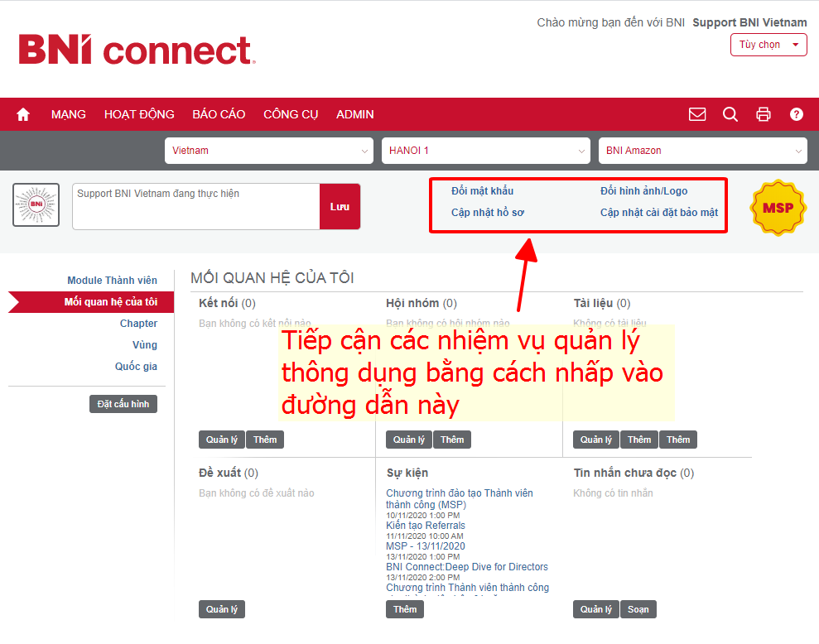The image size is (819, 644).
Task: Click the search magnifier icon
Action: pos(730,114)
